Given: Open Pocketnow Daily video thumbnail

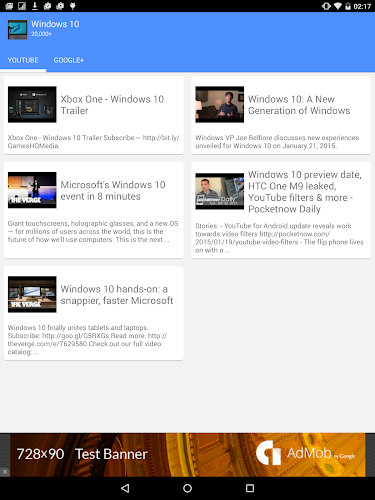Looking at the screenshot, I should pos(219,191).
